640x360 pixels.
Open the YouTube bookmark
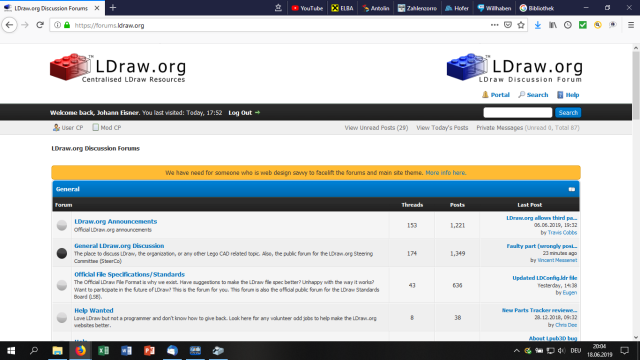[307, 8]
